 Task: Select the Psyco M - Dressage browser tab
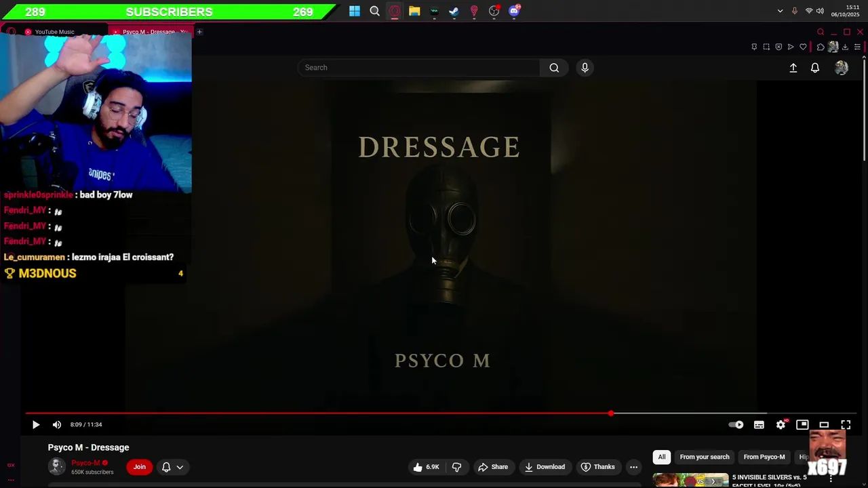tap(153, 32)
